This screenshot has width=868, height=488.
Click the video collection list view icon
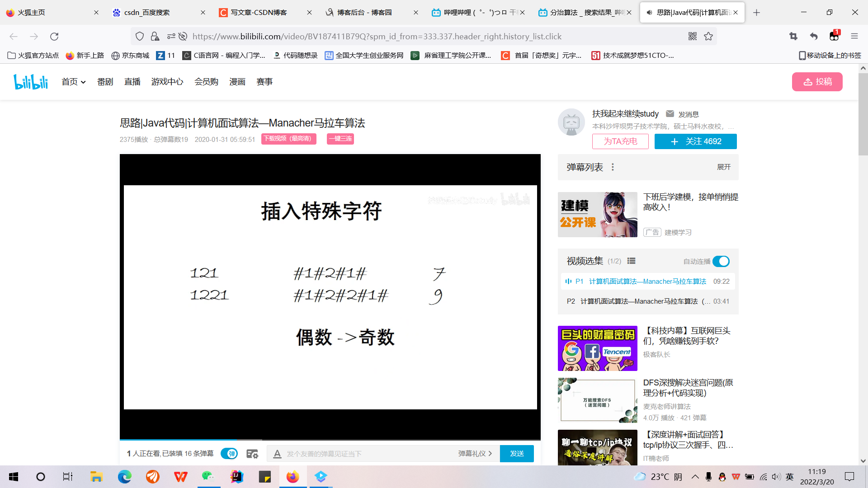[632, 261]
